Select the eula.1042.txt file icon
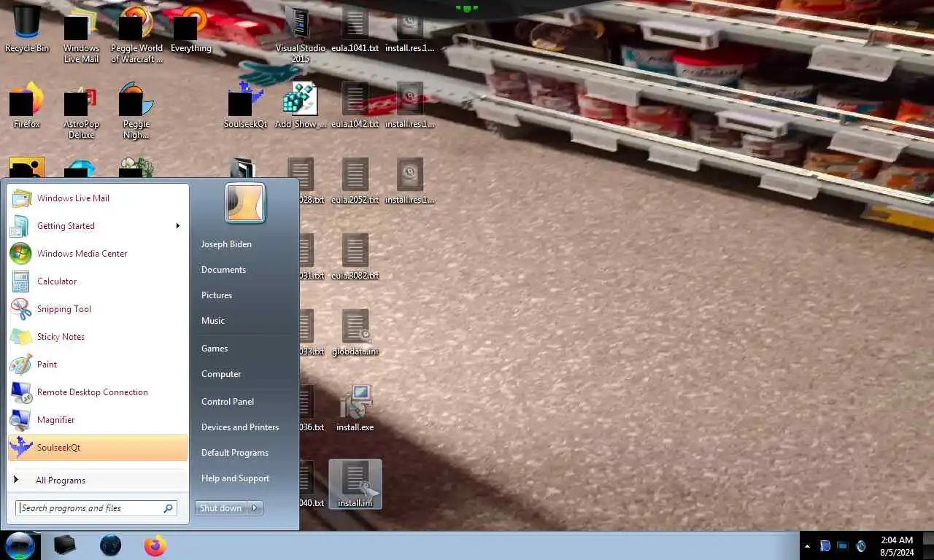Screen dimensions: 934x560 pyautogui.click(x=355, y=106)
